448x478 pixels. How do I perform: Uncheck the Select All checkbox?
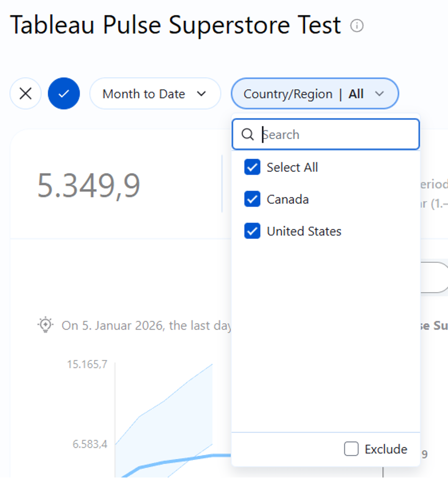point(252,167)
